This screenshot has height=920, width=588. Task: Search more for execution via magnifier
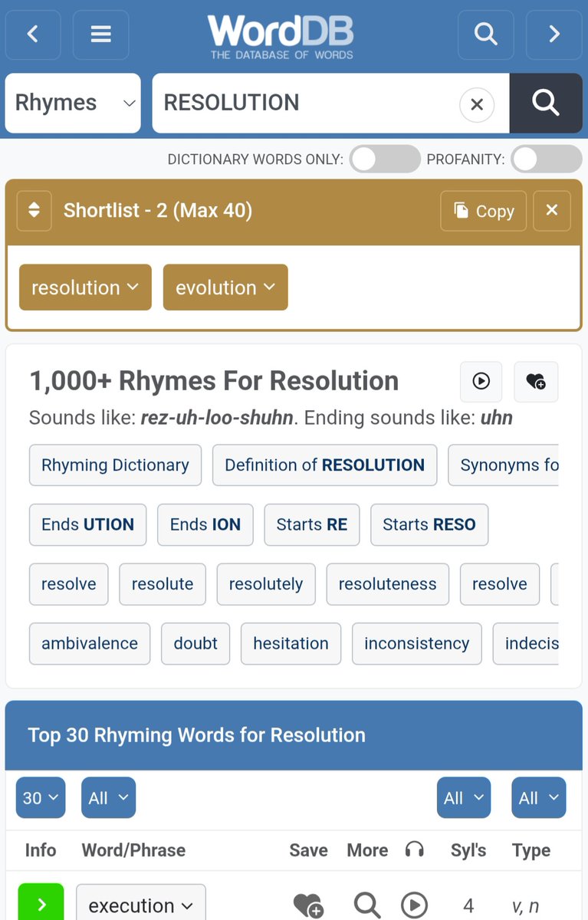(x=367, y=905)
